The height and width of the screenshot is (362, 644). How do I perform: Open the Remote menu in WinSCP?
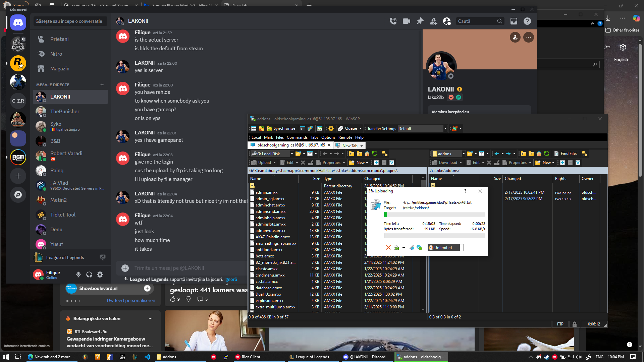coord(345,137)
